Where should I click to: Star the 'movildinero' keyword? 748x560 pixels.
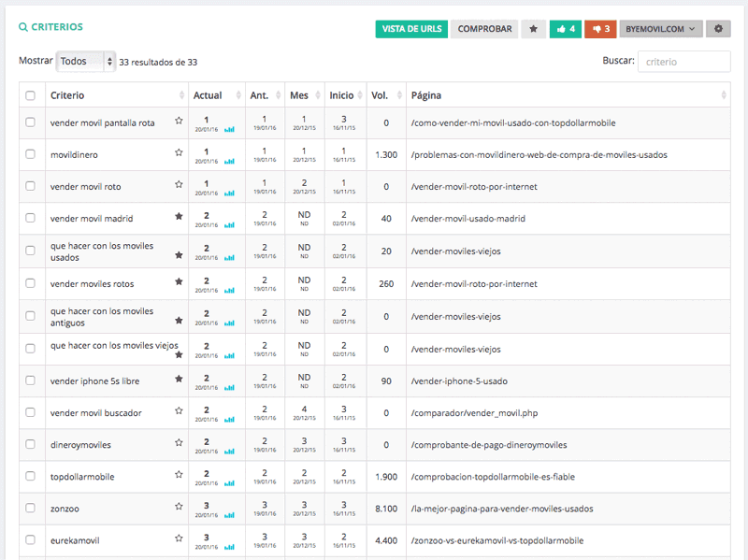[x=179, y=153]
